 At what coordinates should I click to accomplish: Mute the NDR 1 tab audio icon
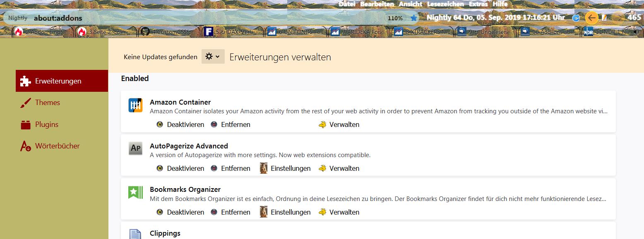point(636,31)
